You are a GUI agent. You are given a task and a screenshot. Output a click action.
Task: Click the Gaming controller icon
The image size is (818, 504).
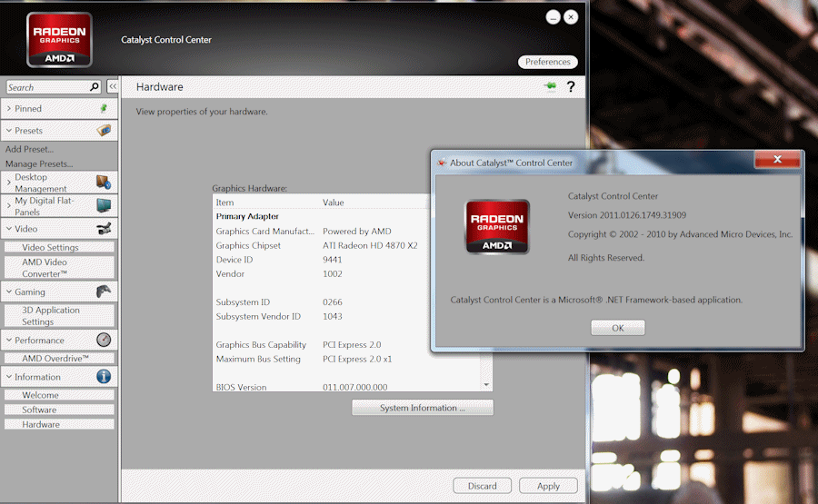pyautogui.click(x=104, y=292)
